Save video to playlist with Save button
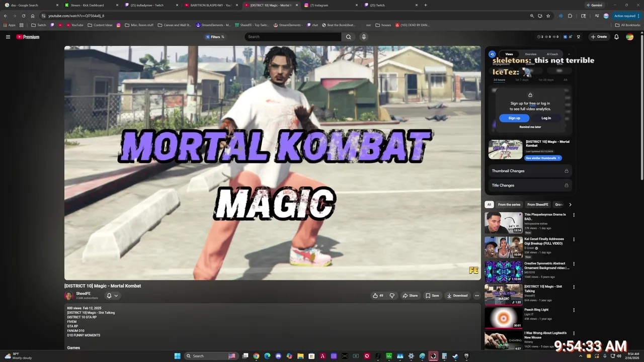The height and width of the screenshot is (362, 644). [432, 296]
